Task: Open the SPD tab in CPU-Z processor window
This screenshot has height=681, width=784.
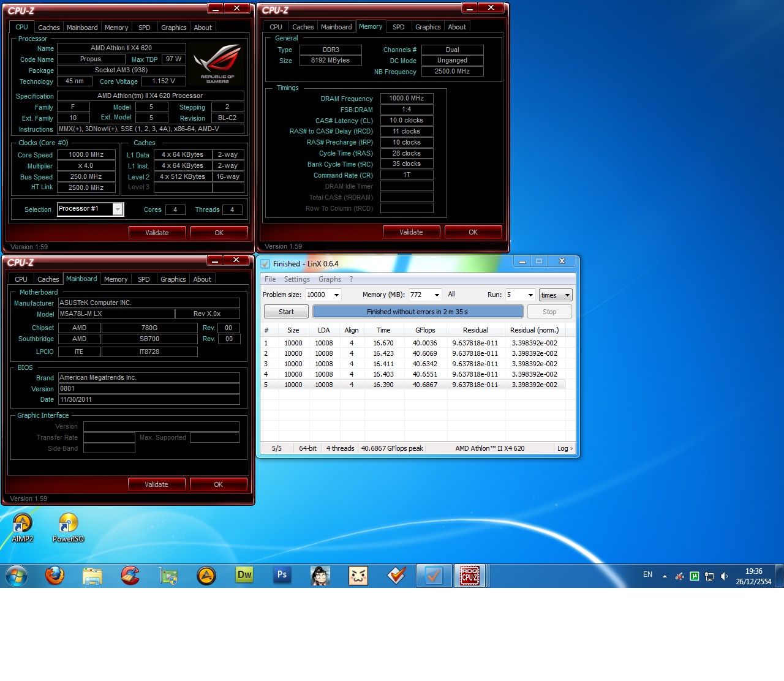Action: point(145,28)
